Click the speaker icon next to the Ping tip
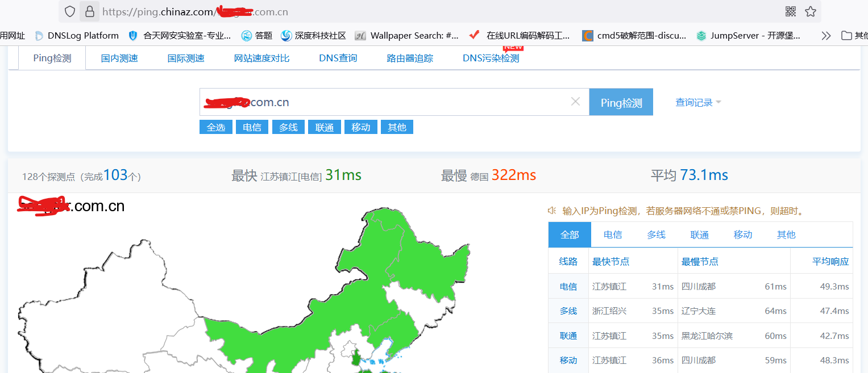This screenshot has height=373, width=868. coord(552,210)
